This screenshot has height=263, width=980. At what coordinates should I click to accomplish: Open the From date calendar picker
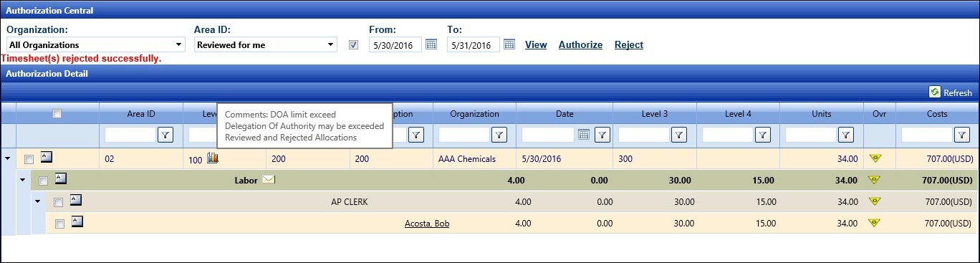[431, 44]
